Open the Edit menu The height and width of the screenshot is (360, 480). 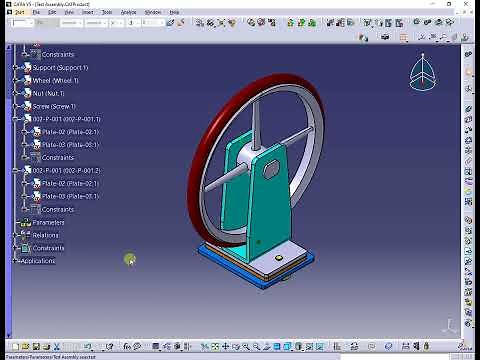[52, 12]
